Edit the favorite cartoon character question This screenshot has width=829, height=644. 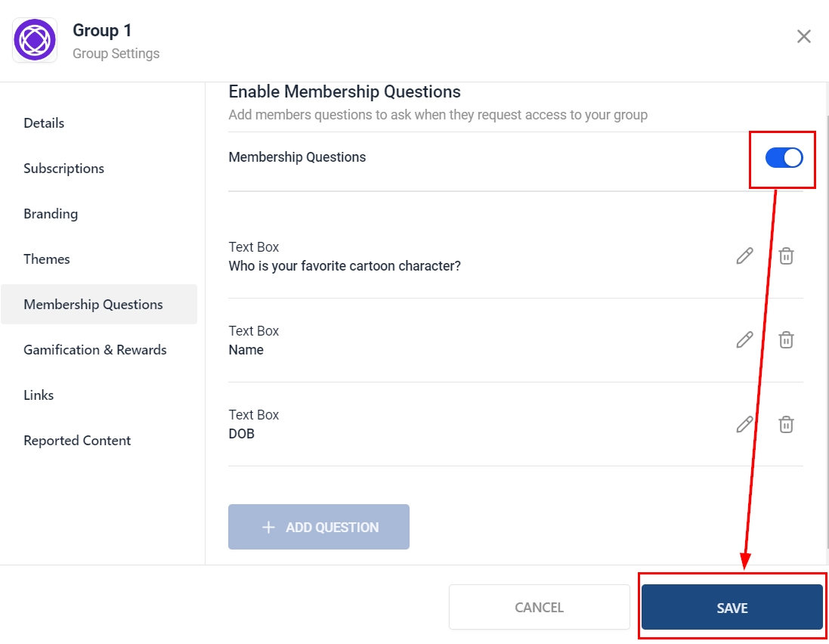[x=744, y=256]
